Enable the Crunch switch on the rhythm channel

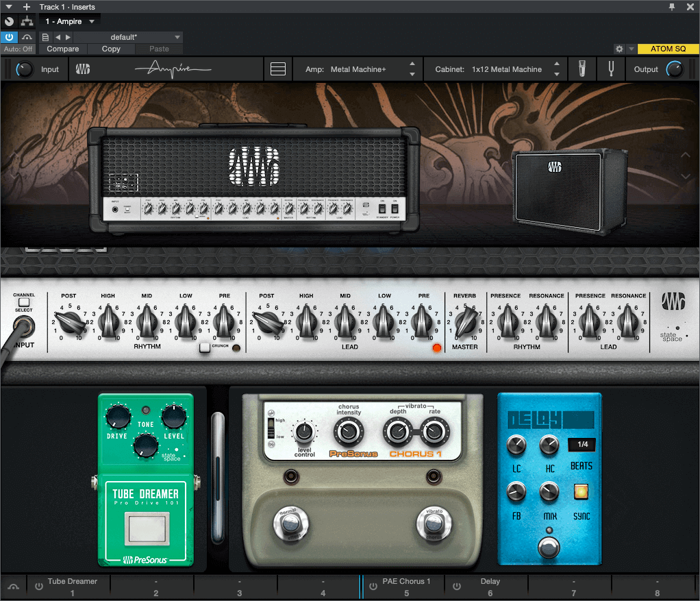pyautogui.click(x=203, y=347)
